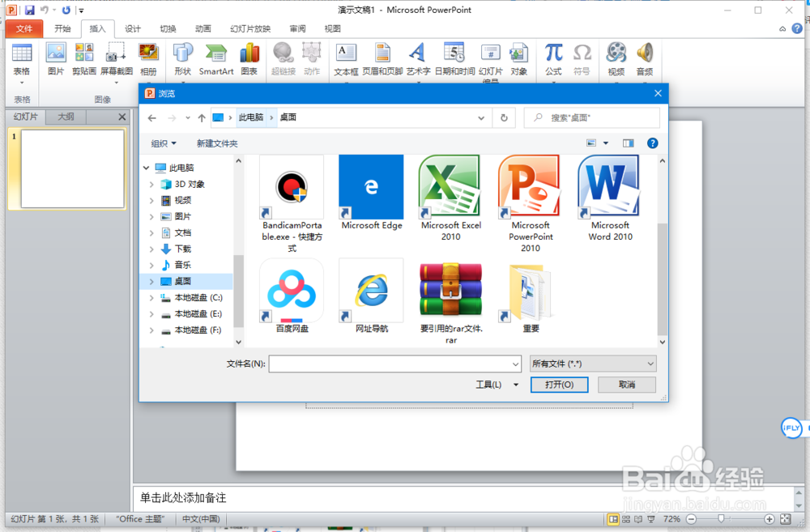810x532 pixels.
Task: Insert an 对象 object
Action: (518, 59)
